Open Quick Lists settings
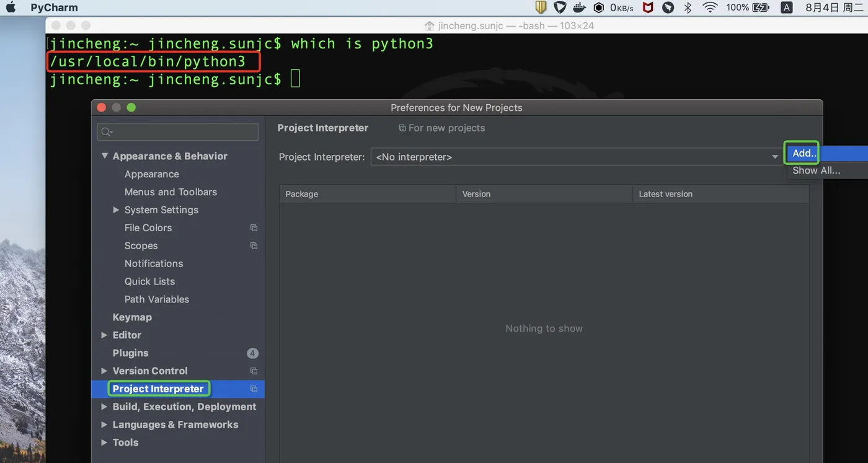 [149, 281]
